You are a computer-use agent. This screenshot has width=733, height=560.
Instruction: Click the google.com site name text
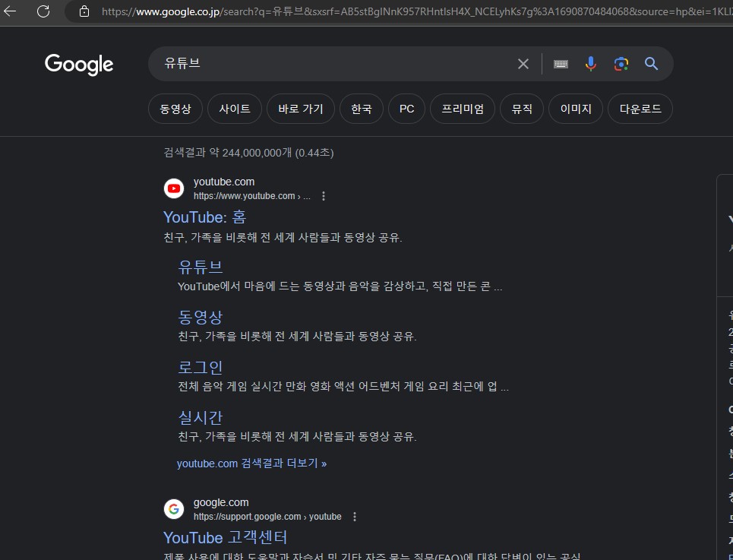point(221,502)
